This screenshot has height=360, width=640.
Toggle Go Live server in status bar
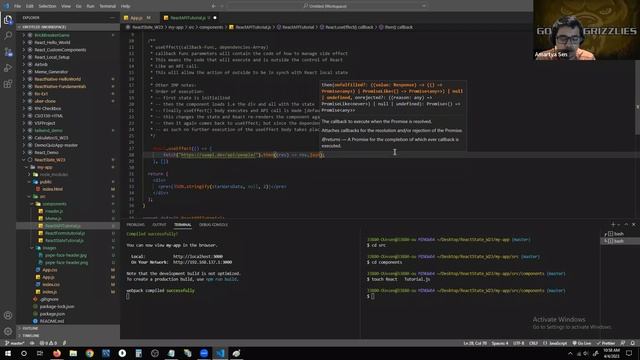point(582,343)
